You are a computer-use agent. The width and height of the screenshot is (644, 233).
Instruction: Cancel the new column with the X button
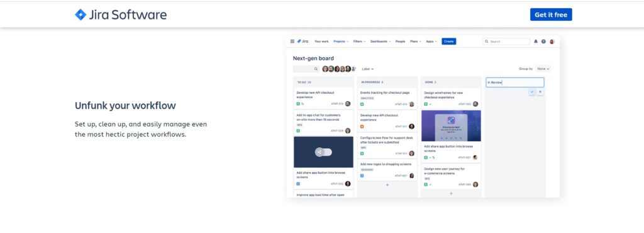(540, 92)
